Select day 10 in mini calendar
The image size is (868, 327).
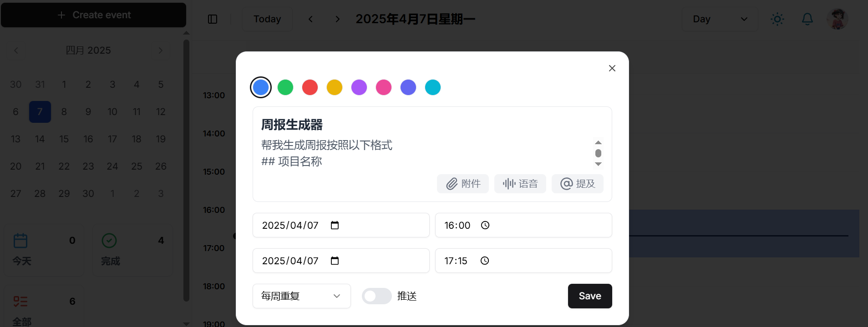(x=112, y=112)
